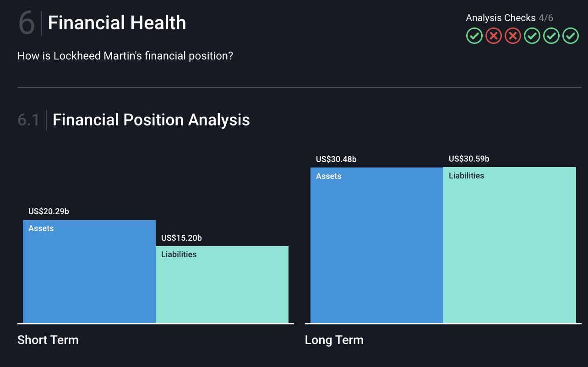Click the Lockheed Martin financial position question
588x367 pixels.
tap(125, 56)
